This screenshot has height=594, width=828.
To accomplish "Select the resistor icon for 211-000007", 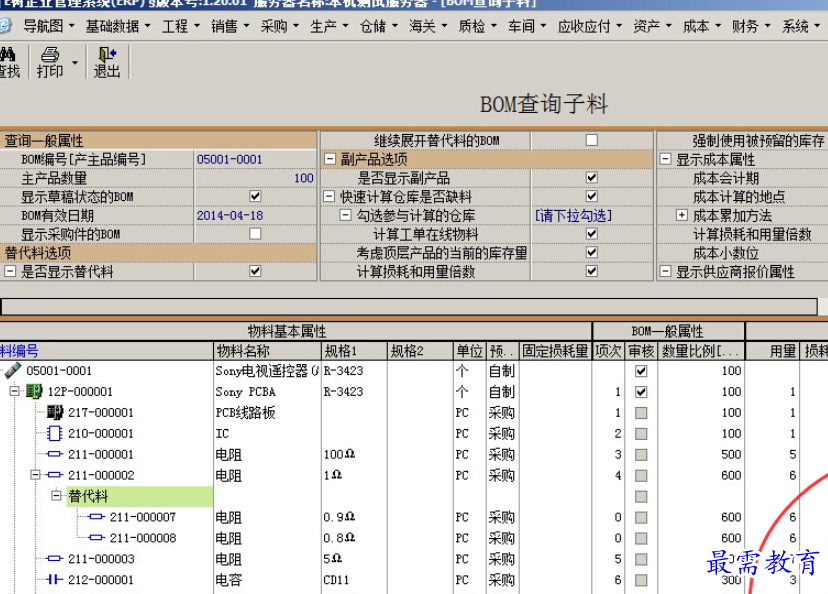I will pyautogui.click(x=97, y=516).
